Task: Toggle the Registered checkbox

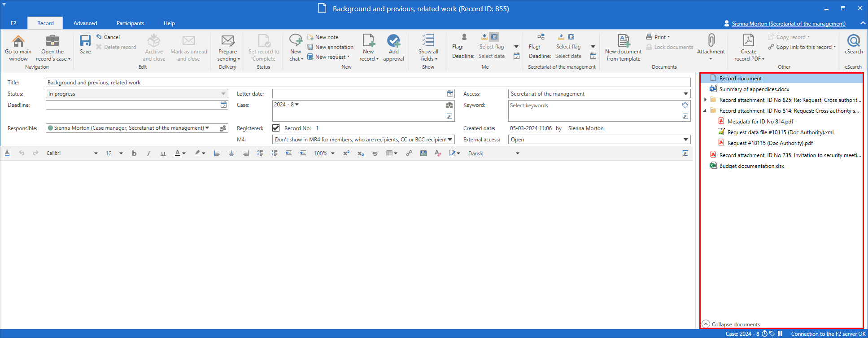Action: click(276, 128)
